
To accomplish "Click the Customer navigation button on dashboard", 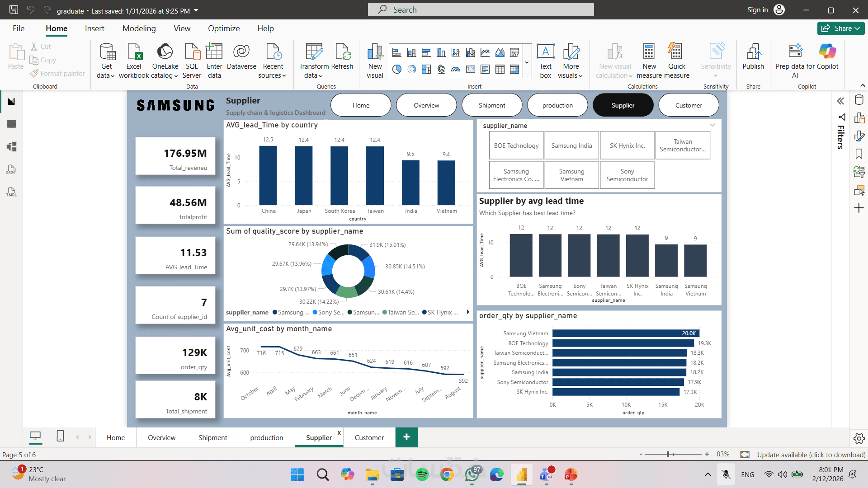I will tap(689, 105).
